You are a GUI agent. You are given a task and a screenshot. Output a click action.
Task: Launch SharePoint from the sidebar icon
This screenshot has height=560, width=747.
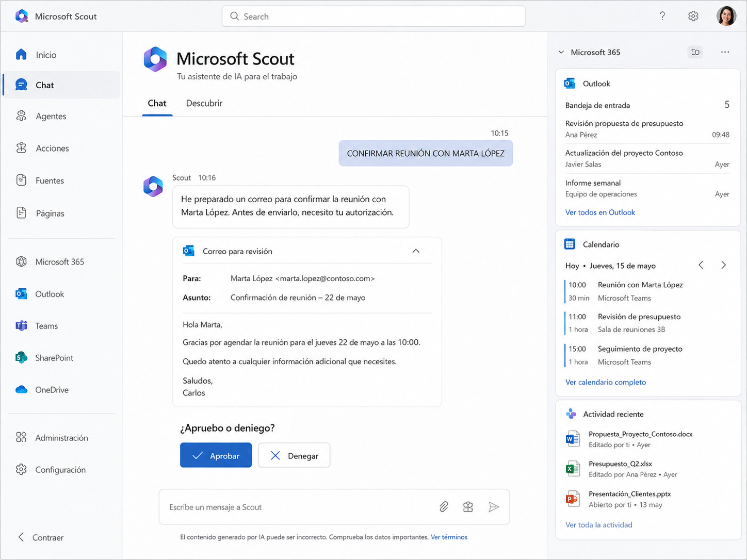coord(21,358)
